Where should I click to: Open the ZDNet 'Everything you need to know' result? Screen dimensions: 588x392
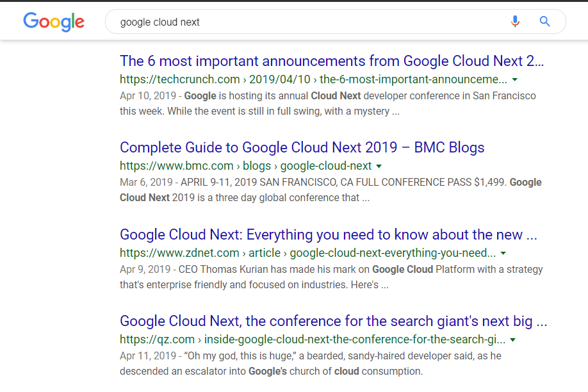click(x=328, y=234)
